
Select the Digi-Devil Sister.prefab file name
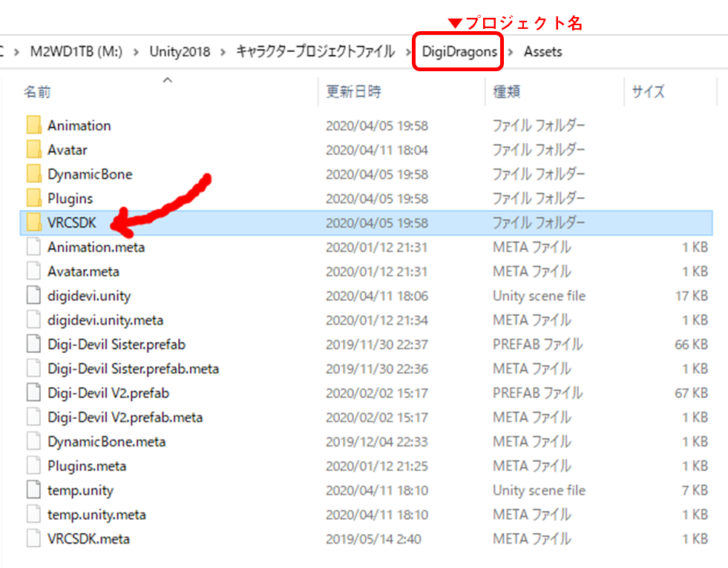point(117,344)
